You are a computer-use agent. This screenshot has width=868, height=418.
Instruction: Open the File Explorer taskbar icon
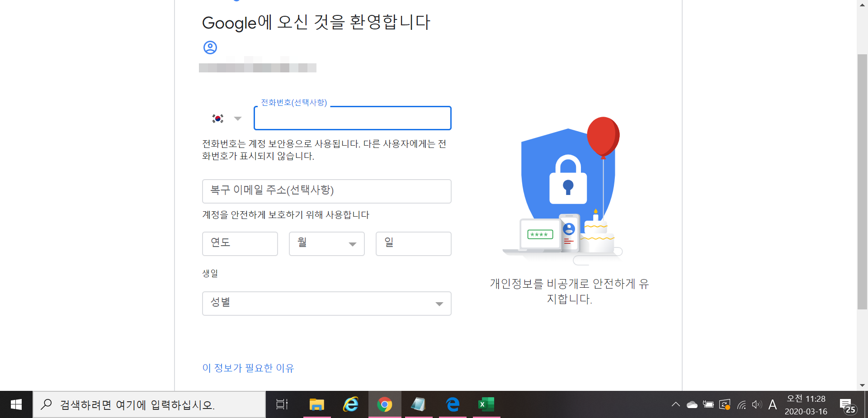[317, 404]
